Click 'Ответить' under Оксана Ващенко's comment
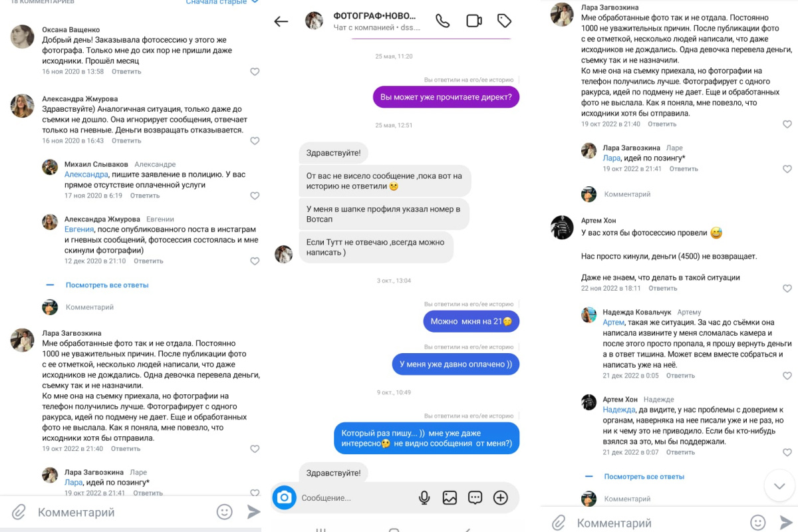This screenshot has height=532, width=798. [126, 71]
